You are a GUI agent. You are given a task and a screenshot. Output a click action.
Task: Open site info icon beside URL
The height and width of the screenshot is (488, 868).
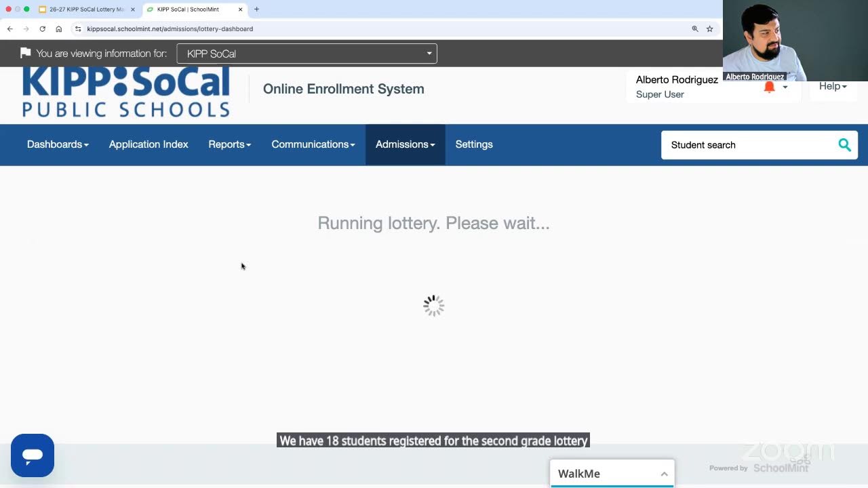point(78,28)
